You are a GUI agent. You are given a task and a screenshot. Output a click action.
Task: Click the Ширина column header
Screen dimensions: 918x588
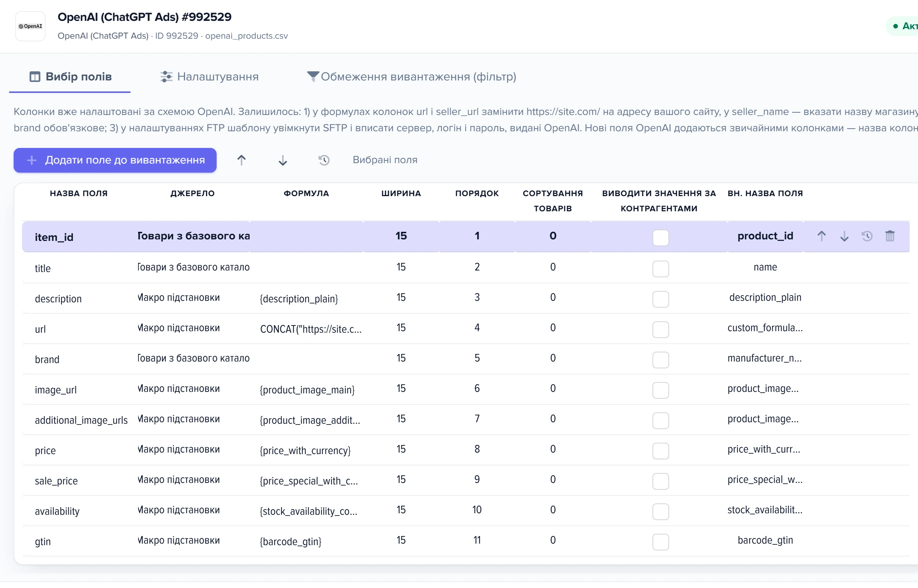pos(401,193)
